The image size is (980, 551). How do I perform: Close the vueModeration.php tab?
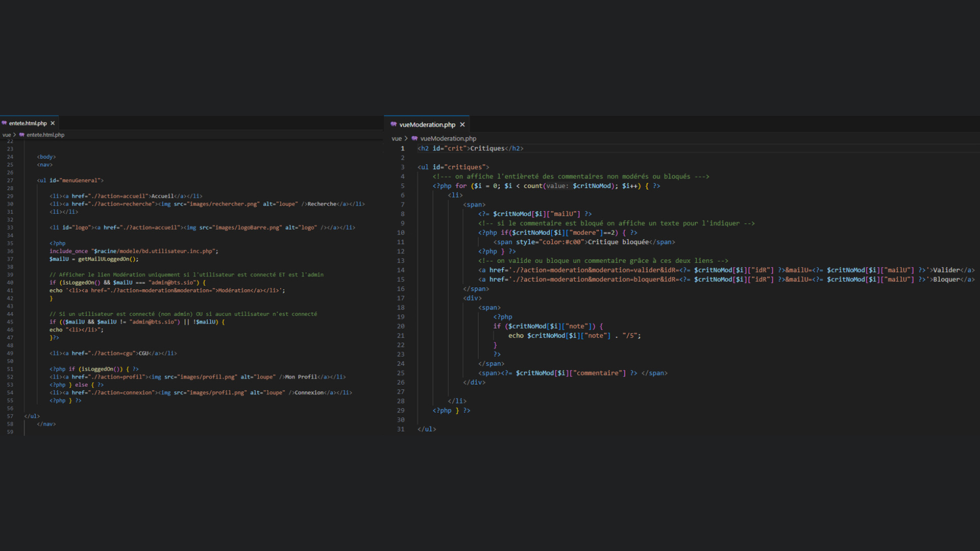(462, 124)
